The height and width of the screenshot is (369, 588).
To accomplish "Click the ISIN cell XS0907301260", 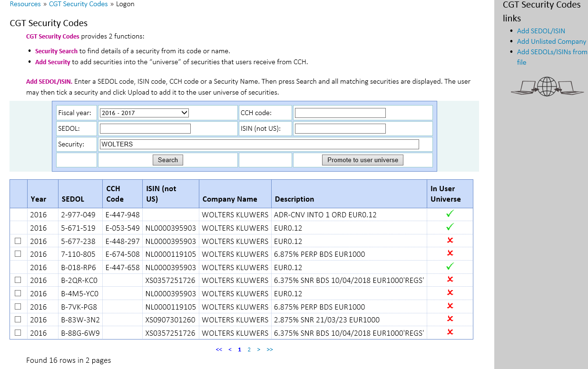I will 170,320.
